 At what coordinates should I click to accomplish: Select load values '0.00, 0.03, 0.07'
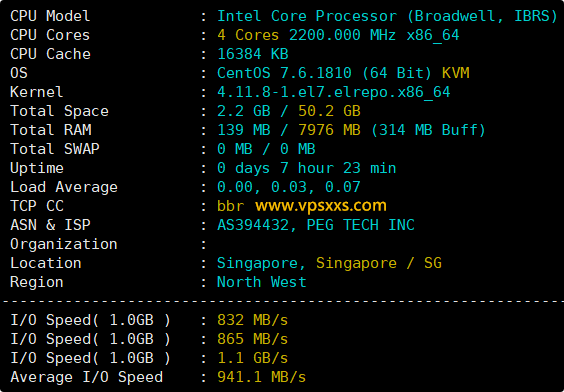(x=288, y=187)
